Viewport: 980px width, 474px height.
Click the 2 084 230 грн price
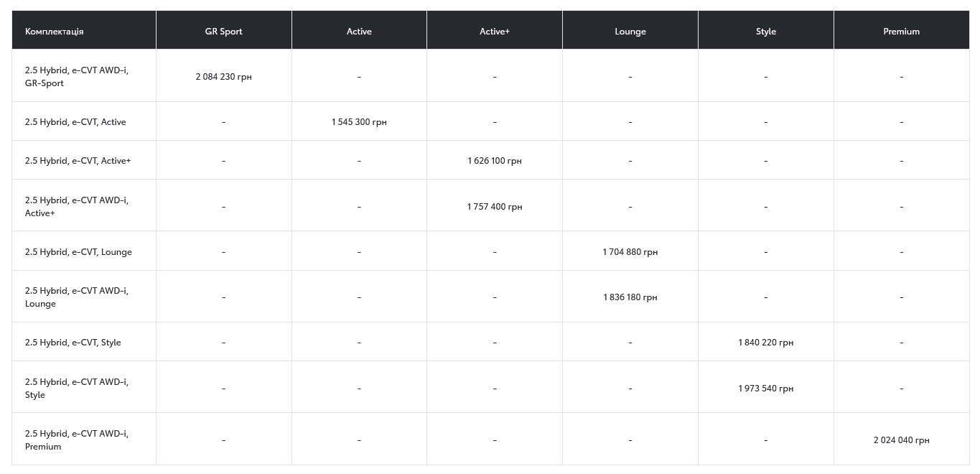223,77
